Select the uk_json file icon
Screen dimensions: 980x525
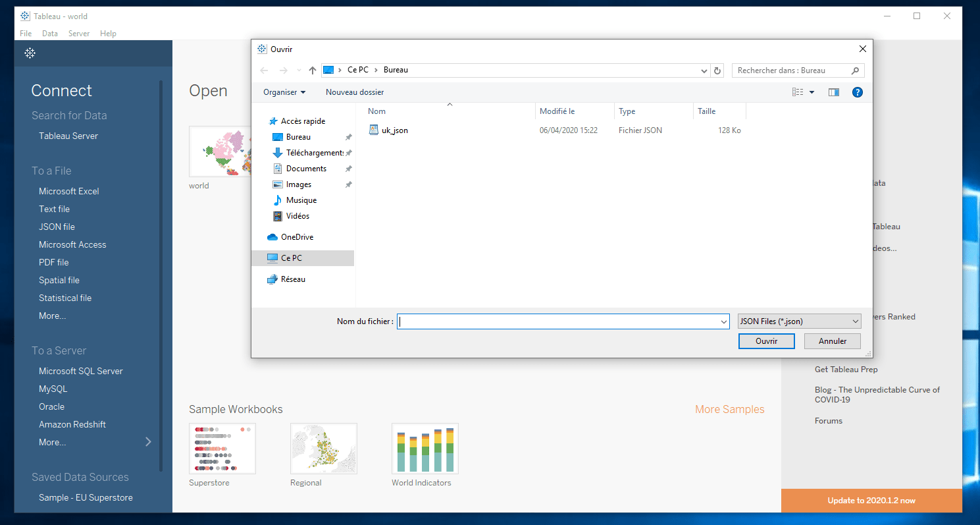click(374, 130)
